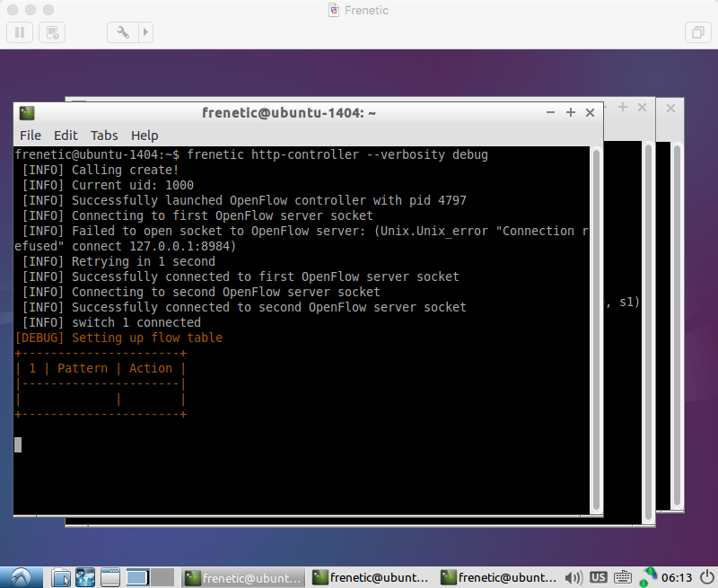
Task: Click the terminal cursor block
Action: tap(18, 444)
